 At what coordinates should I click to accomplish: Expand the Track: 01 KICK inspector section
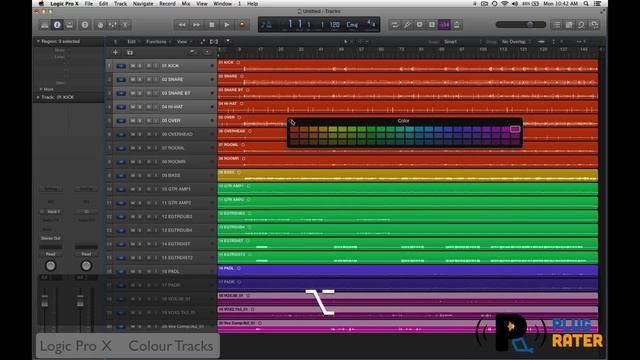tap(38, 97)
